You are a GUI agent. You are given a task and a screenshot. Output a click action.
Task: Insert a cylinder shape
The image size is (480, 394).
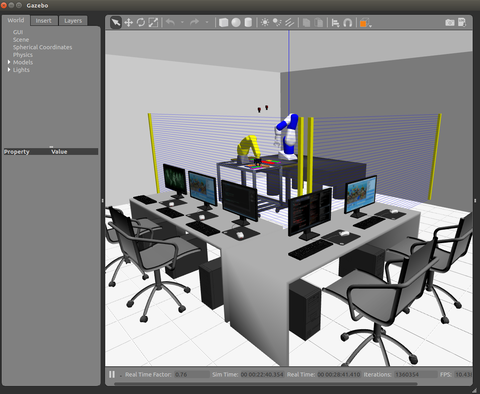(x=248, y=22)
